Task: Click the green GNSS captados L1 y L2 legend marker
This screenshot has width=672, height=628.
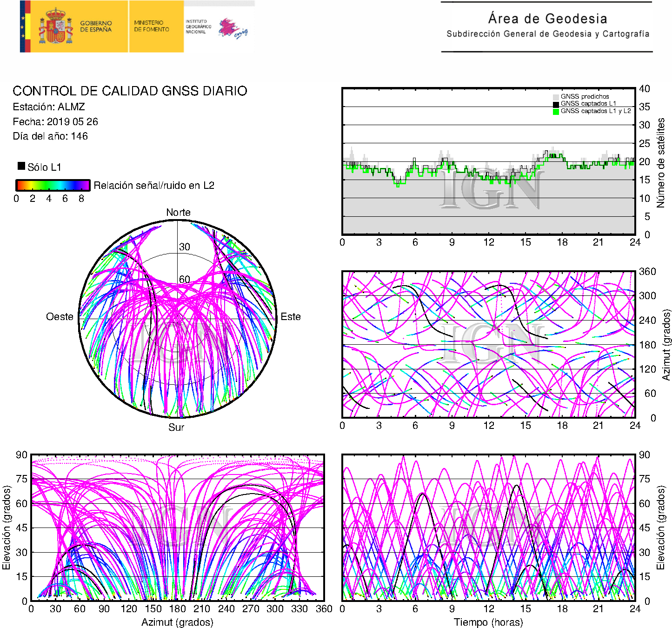Action: tap(556, 112)
